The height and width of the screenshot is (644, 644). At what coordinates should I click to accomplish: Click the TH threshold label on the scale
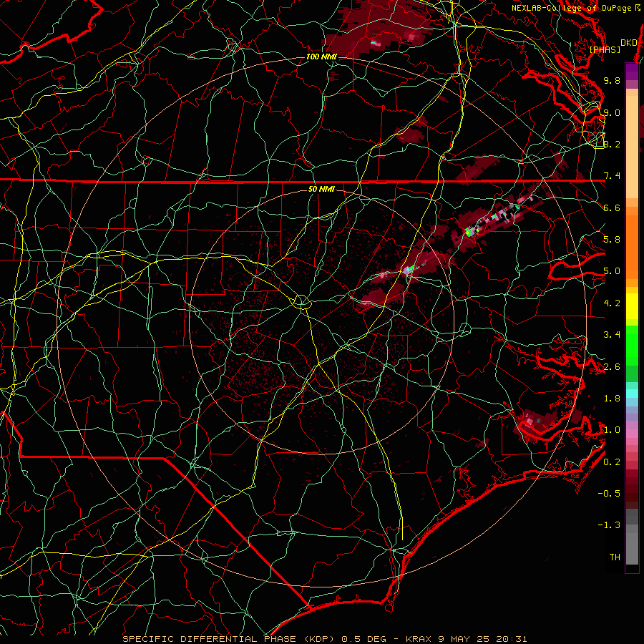pyautogui.click(x=615, y=557)
